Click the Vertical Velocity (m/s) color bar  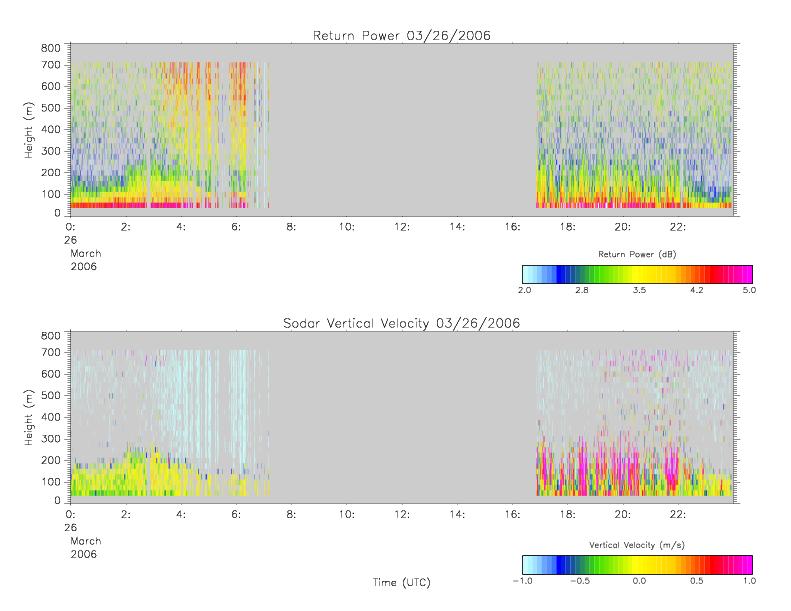[637, 565]
